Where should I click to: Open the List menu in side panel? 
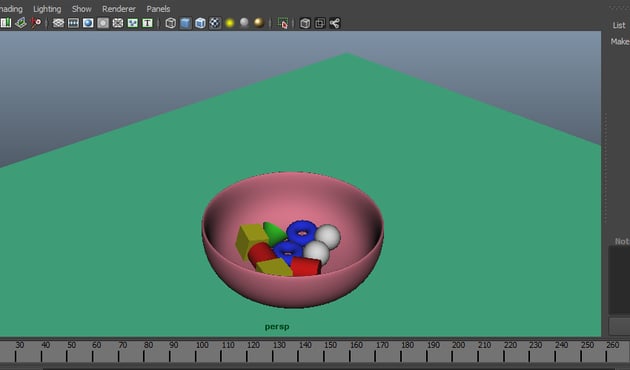pyautogui.click(x=618, y=25)
